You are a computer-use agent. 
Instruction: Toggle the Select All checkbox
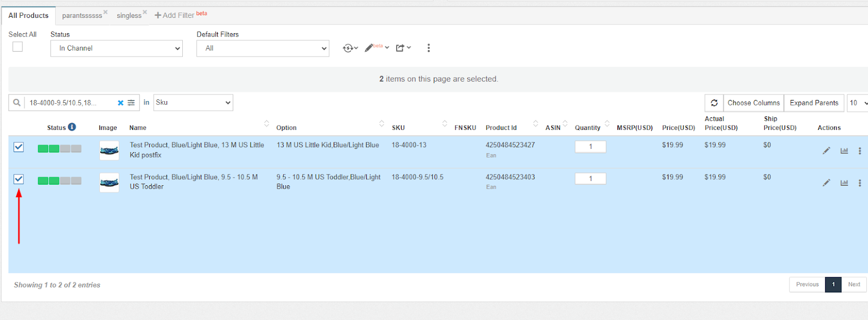click(18, 47)
